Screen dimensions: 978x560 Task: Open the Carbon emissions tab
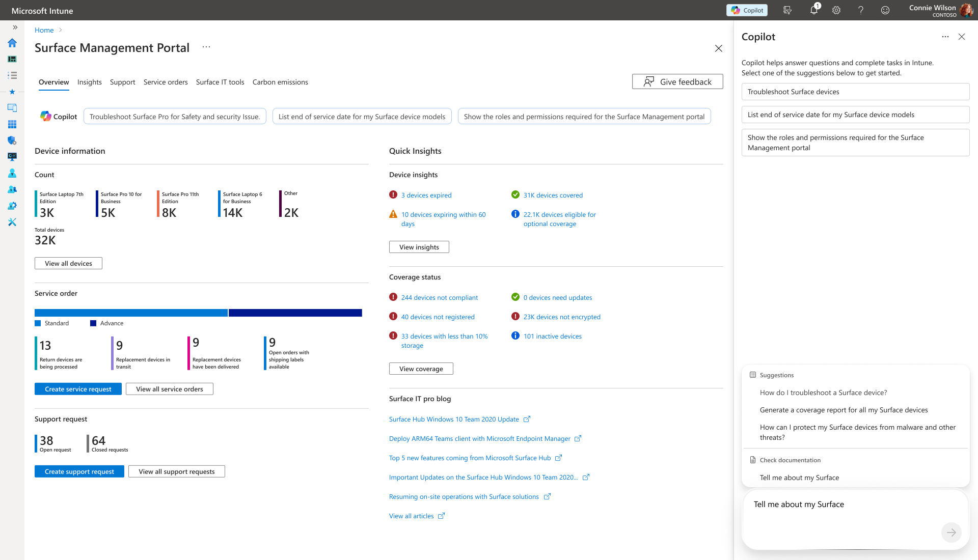[280, 82]
